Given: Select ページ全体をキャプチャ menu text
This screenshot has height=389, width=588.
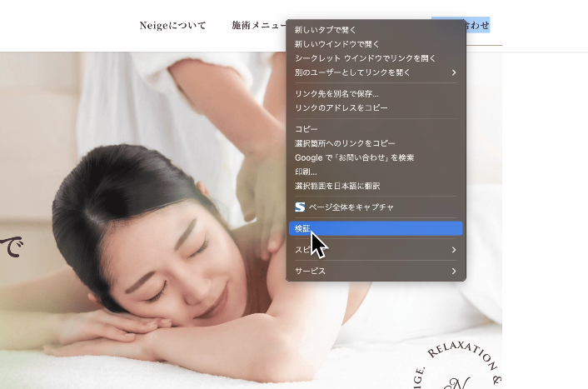Looking at the screenshot, I should (351, 207).
